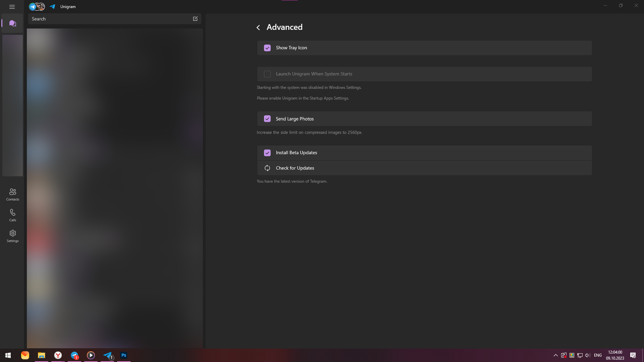Open Calls in the sidebar

point(12,215)
